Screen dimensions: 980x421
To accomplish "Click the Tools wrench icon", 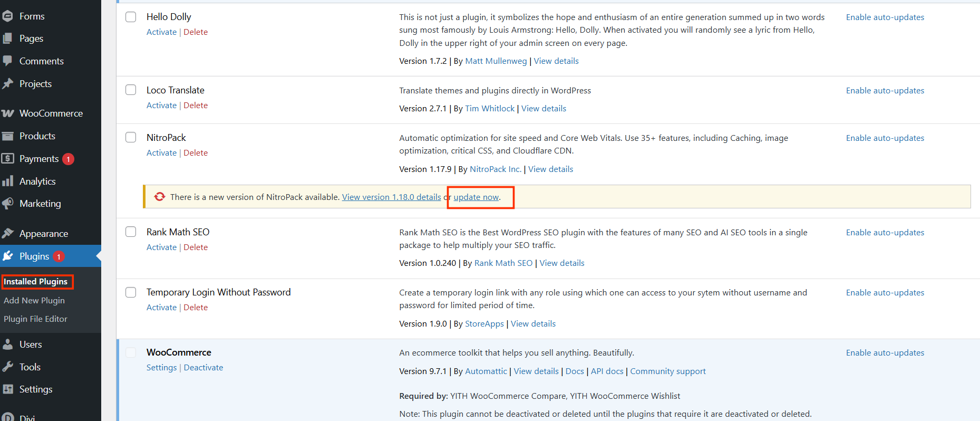I will tap(7, 367).
